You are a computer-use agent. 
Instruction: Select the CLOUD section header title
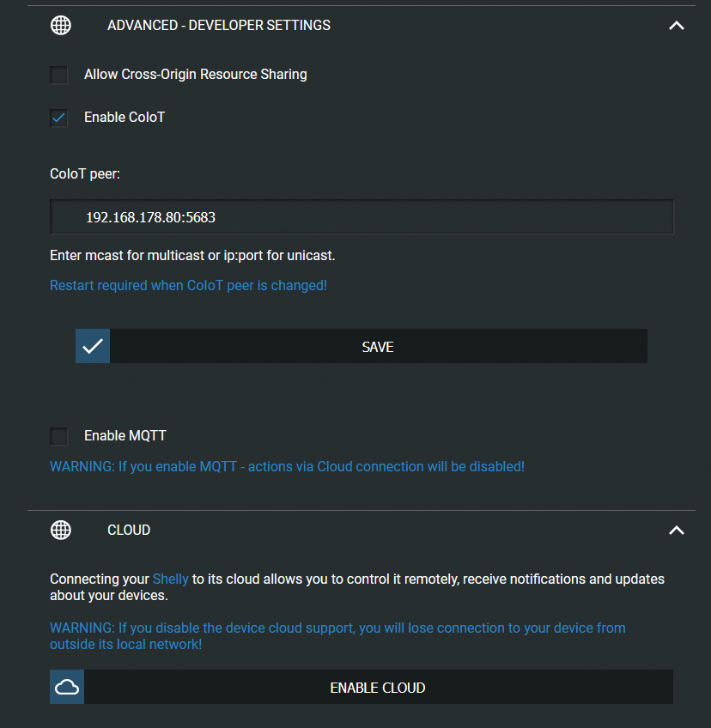click(129, 531)
